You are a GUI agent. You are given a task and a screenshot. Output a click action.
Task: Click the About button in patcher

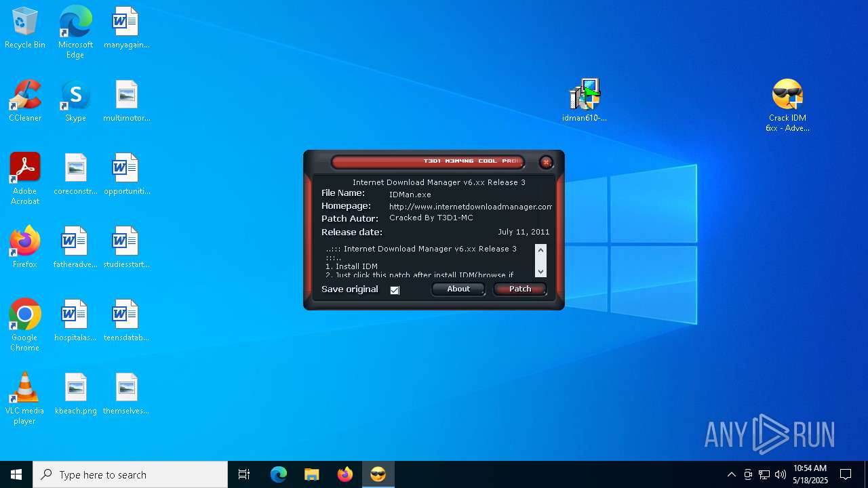tap(458, 289)
